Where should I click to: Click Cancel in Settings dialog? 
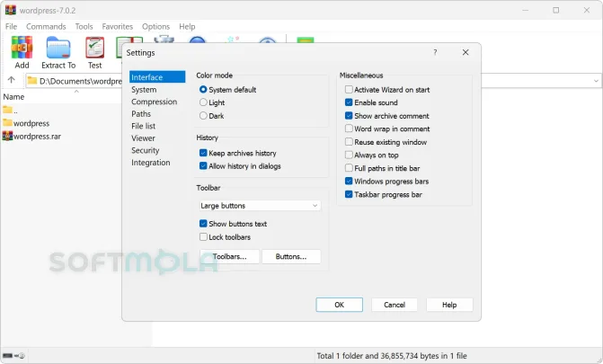coord(395,305)
